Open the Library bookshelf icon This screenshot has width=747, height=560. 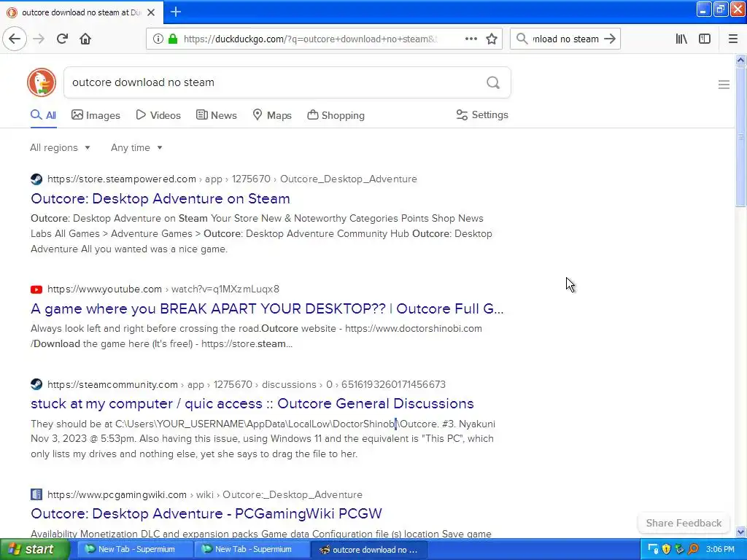681,39
